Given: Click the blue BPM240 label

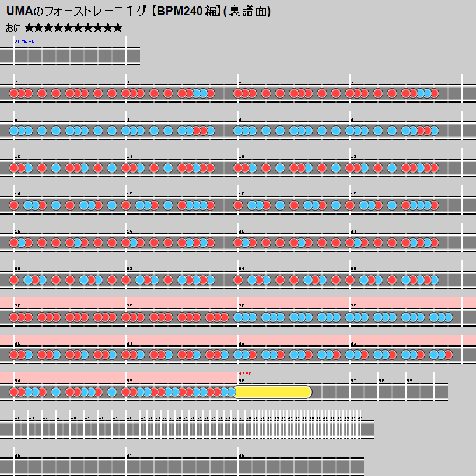Looking at the screenshot, I should (x=24, y=41).
